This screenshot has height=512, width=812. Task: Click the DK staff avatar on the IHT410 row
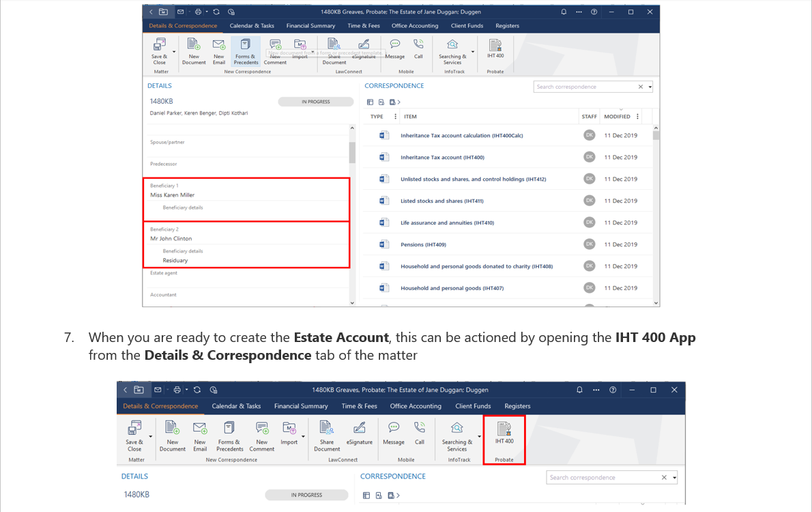tap(589, 223)
